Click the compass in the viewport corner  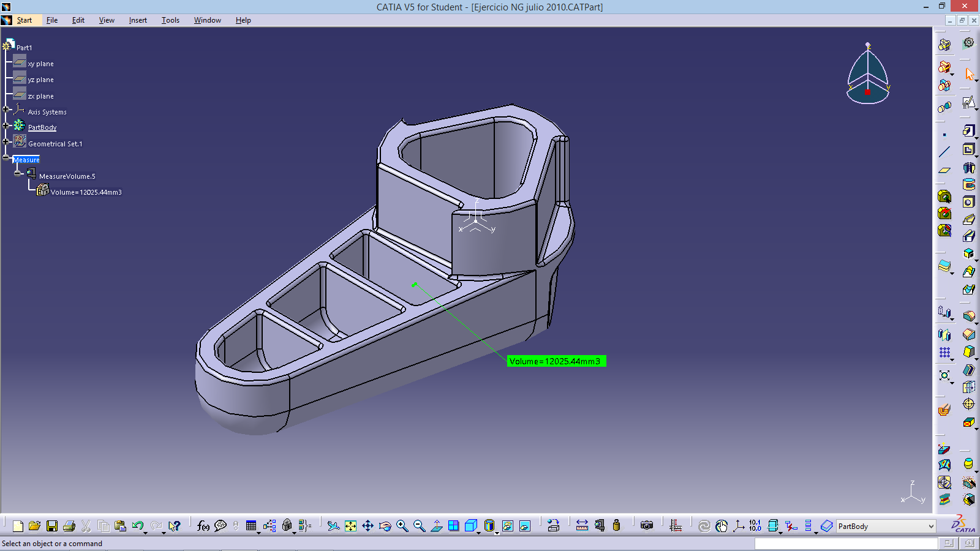868,73
